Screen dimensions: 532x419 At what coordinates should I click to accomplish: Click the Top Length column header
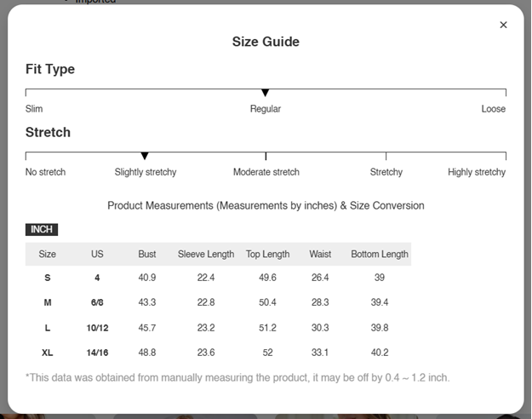[x=267, y=254]
